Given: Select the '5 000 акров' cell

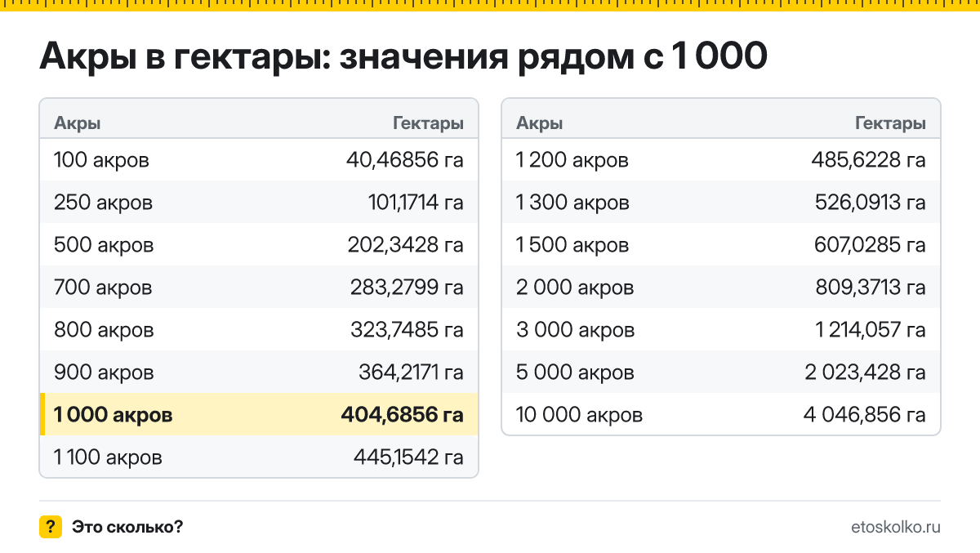Looking at the screenshot, I should [576, 372].
